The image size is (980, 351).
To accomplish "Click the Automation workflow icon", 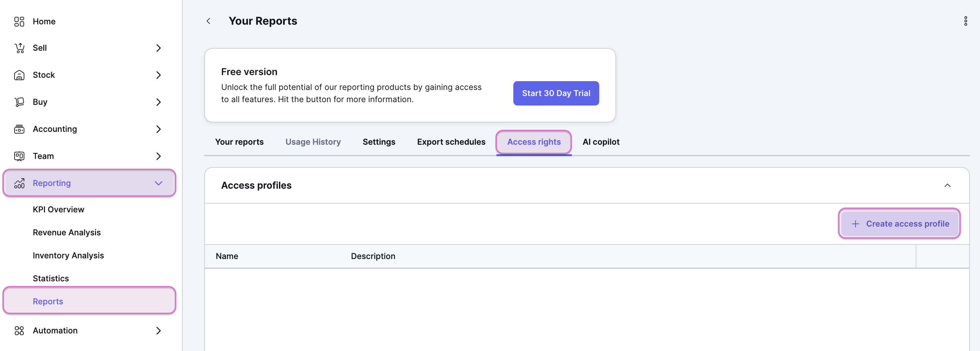I will (x=19, y=331).
